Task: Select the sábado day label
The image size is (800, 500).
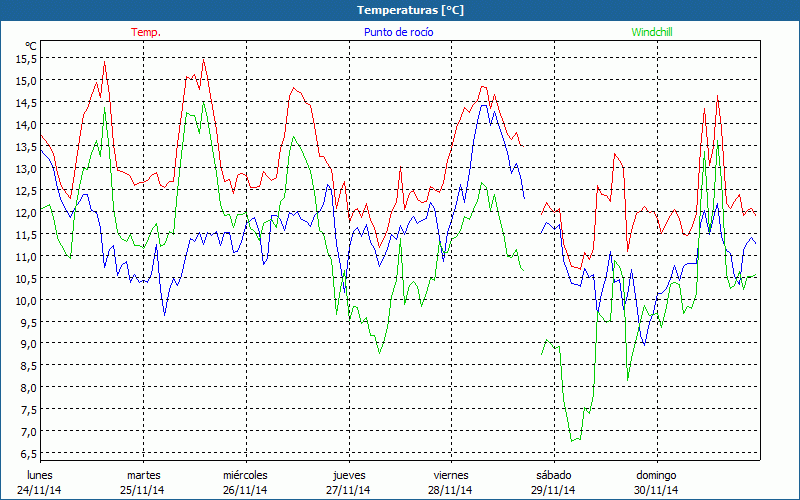Action: [x=553, y=475]
